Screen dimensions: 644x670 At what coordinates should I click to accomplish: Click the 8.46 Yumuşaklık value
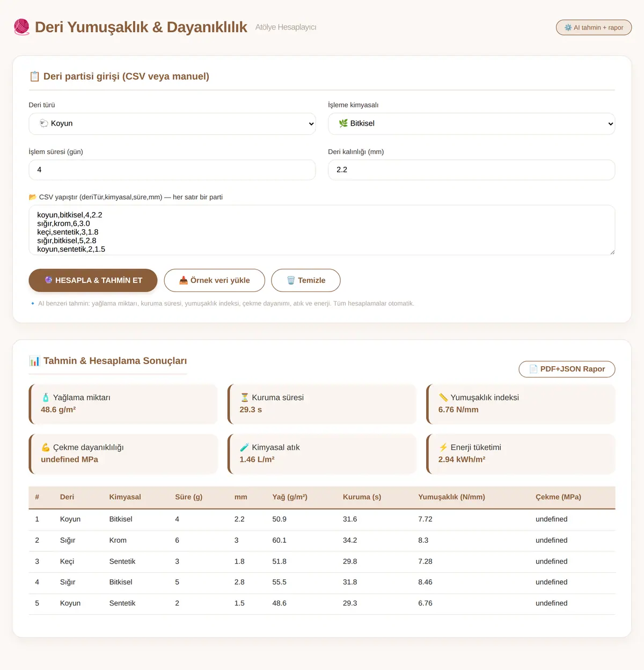click(426, 582)
